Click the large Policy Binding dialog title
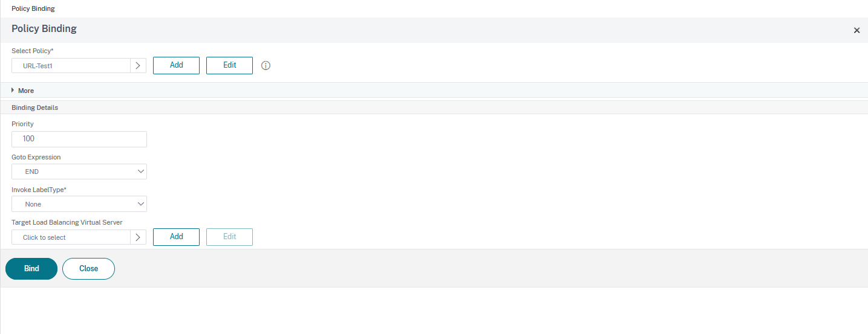This screenshot has width=868, height=334. click(x=44, y=29)
